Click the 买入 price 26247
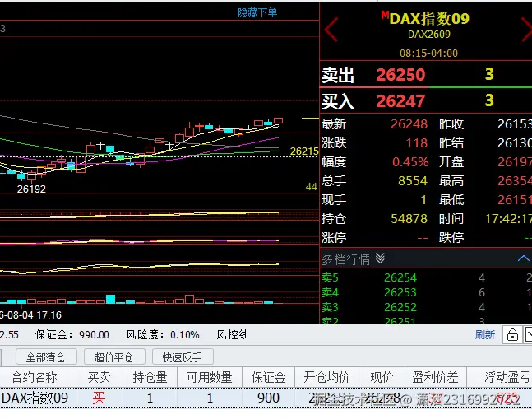 pos(400,101)
